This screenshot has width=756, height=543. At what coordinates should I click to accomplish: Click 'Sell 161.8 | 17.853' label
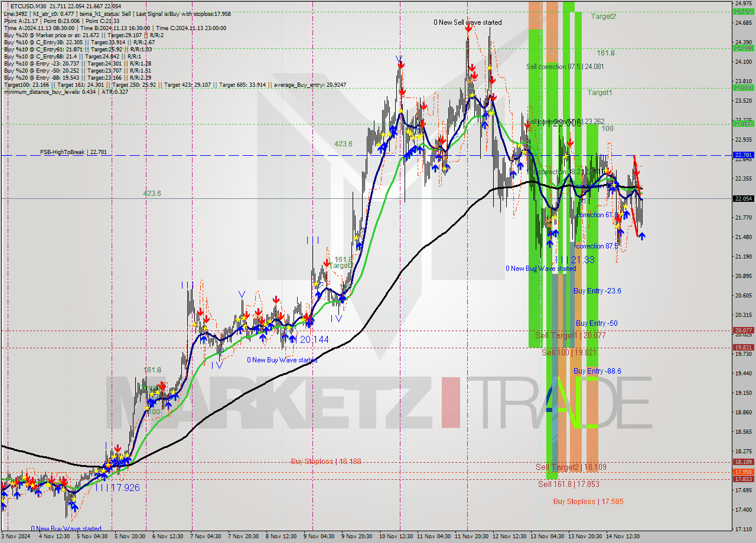click(x=569, y=484)
